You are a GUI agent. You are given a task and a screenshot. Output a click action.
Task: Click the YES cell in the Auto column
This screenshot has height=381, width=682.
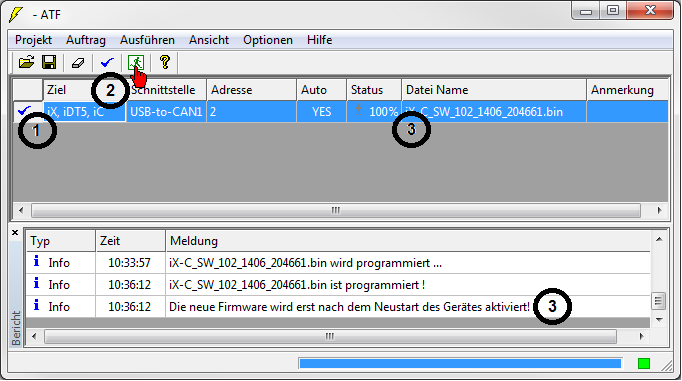[x=321, y=112]
